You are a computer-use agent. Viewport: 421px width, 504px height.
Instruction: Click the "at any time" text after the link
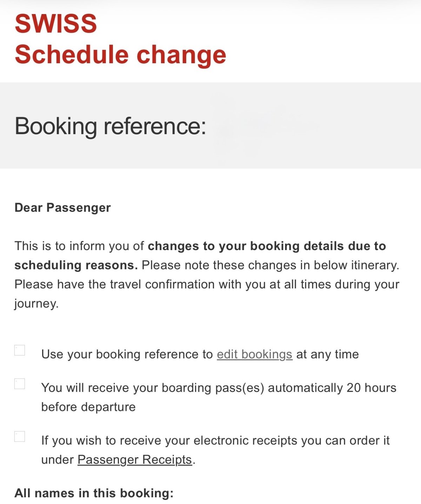click(327, 354)
